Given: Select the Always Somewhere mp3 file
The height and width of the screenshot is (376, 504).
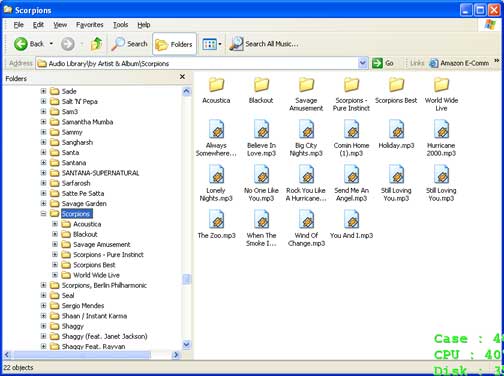Looking at the screenshot, I should coord(216,138).
